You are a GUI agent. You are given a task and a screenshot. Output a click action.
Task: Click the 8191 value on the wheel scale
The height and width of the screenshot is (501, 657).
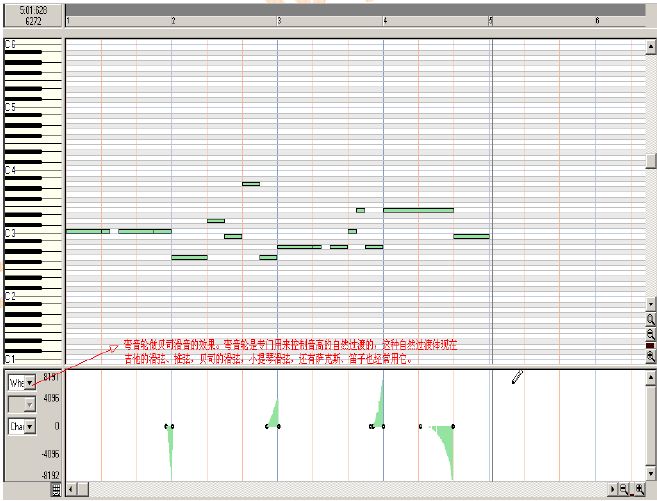(52, 377)
